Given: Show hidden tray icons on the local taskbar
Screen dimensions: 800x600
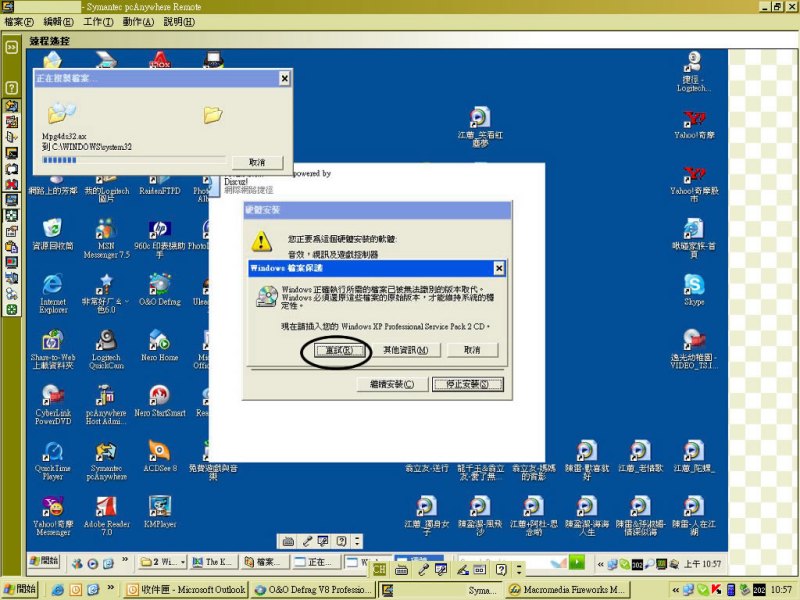Looking at the screenshot, I should click(x=676, y=590).
